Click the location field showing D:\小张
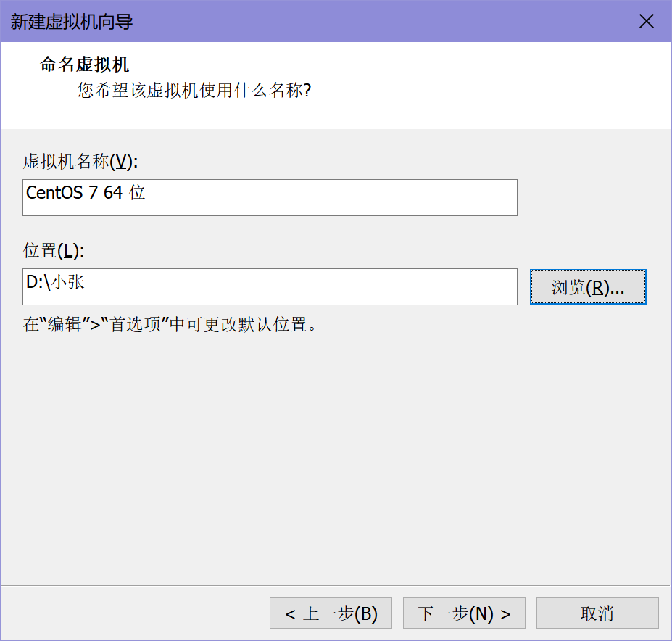 click(x=270, y=286)
